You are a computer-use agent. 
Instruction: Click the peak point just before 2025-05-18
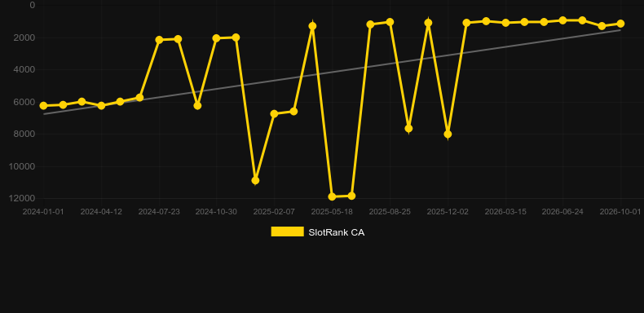(x=312, y=26)
